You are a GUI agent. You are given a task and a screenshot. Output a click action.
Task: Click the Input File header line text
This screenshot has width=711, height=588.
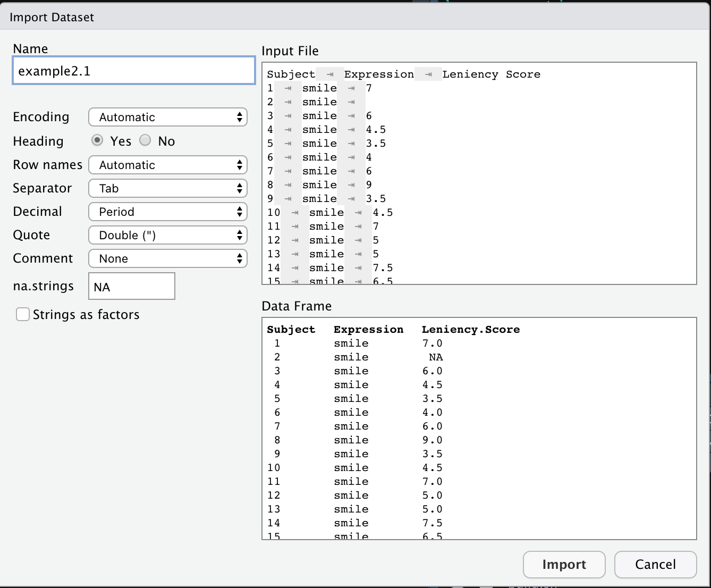(x=403, y=74)
